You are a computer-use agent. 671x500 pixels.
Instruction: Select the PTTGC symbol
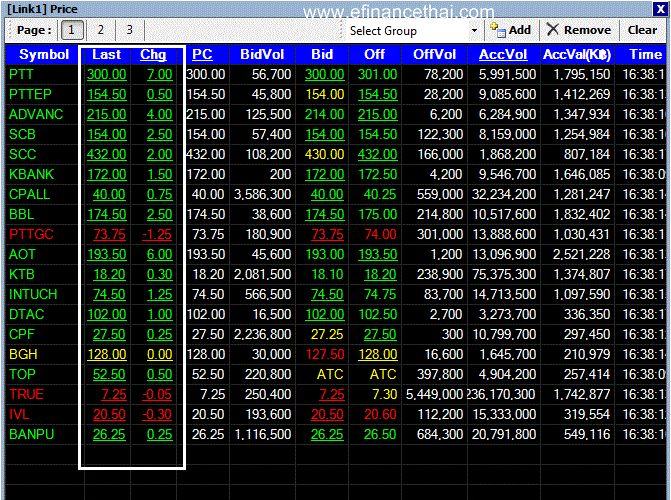[31, 235]
